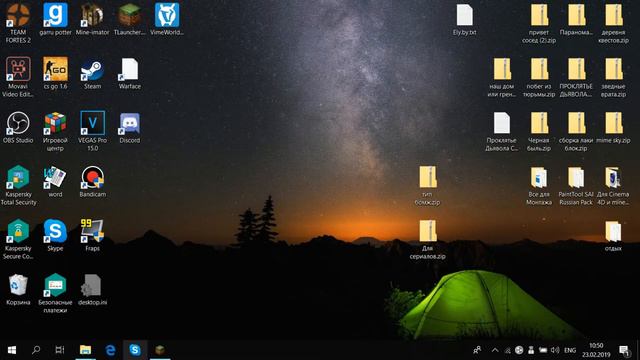Select the Для сериалов.zip archive
The height and width of the screenshot is (360, 640).
point(427,231)
